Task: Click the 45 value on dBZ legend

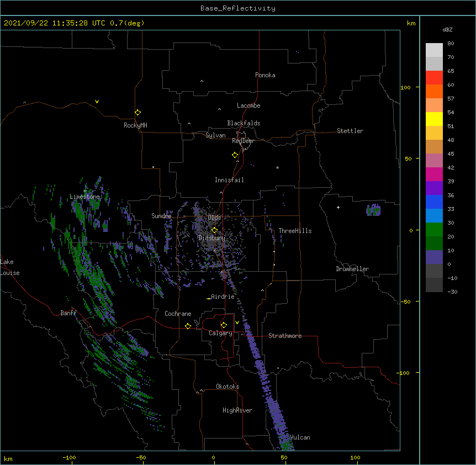Action: tap(451, 154)
